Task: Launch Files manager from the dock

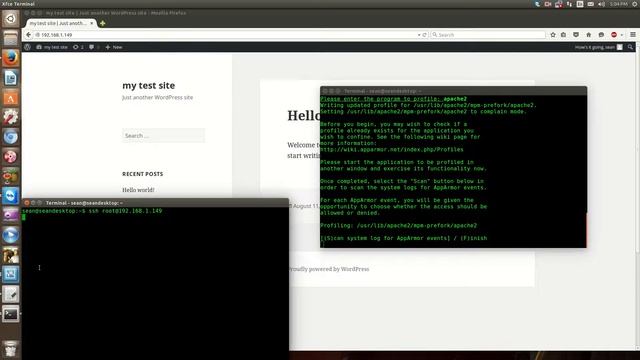Action: pyautogui.click(x=11, y=38)
